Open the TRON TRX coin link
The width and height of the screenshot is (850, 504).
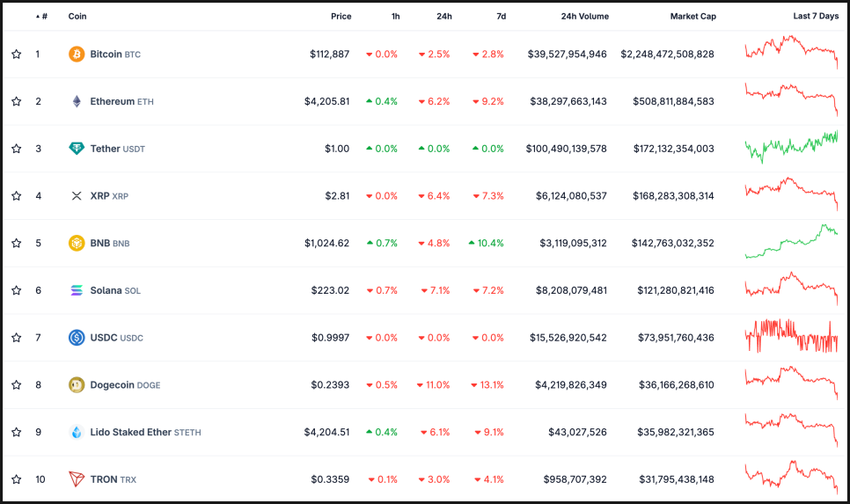coord(113,479)
